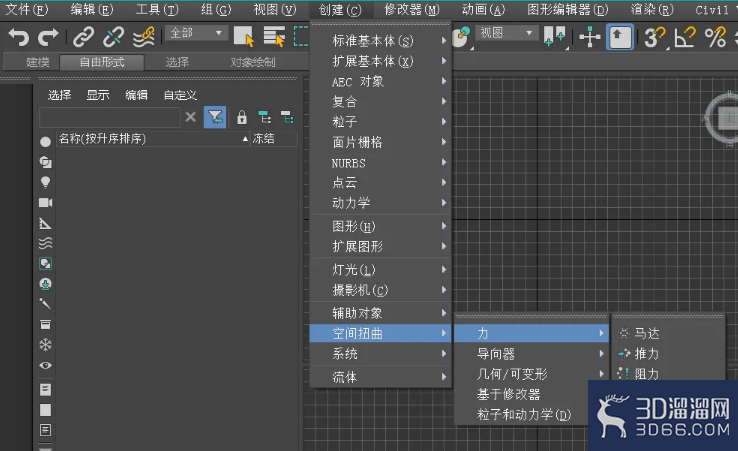
Task: Switch to the 自由形式 ribbon tab
Action: click(x=102, y=62)
